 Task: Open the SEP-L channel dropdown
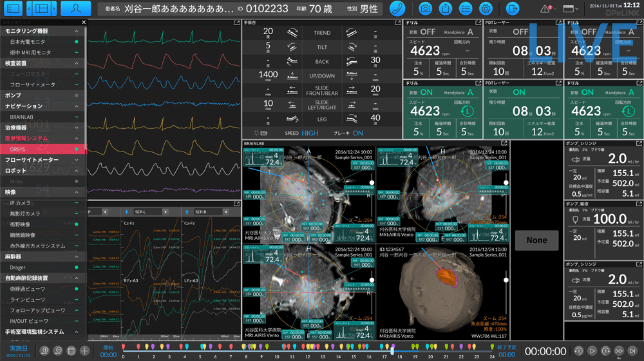(166, 211)
